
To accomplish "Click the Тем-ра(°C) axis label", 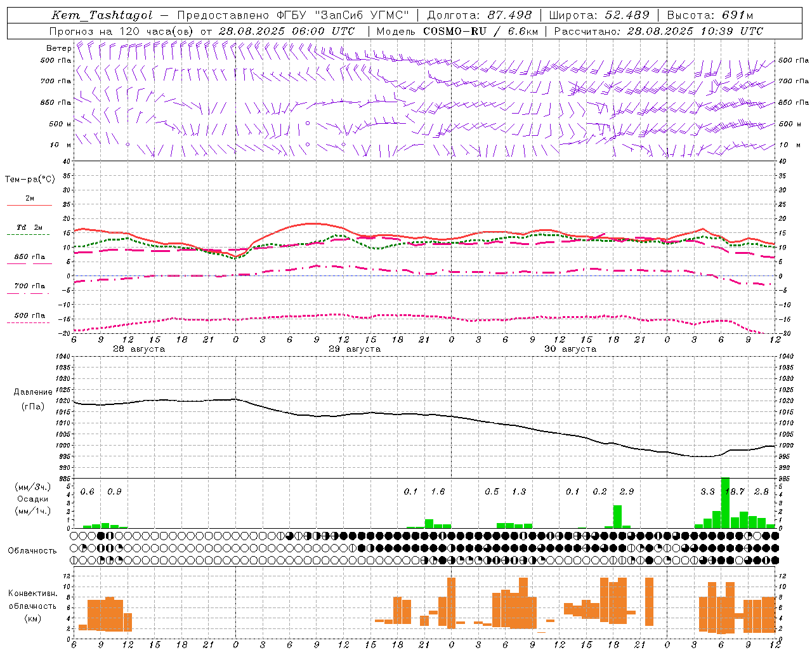I will (x=30, y=180).
